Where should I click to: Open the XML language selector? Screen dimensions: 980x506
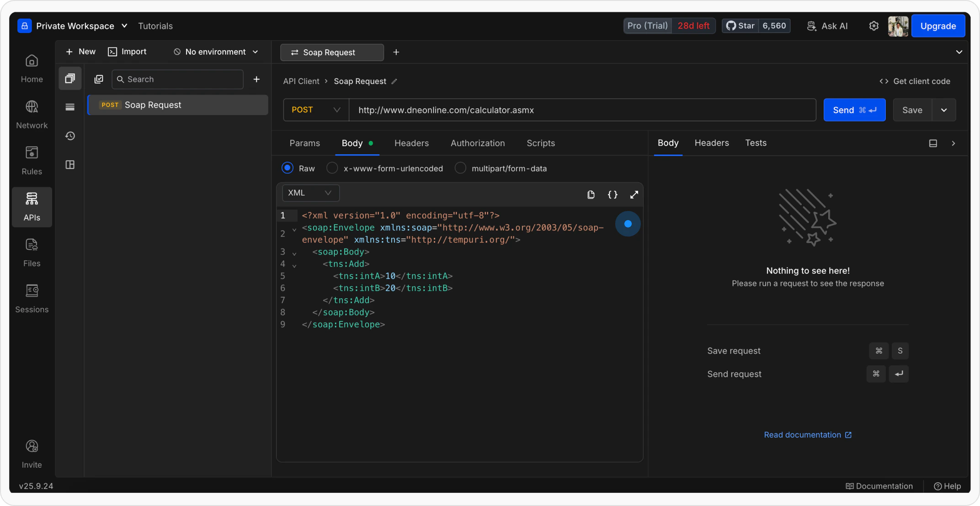(310, 193)
